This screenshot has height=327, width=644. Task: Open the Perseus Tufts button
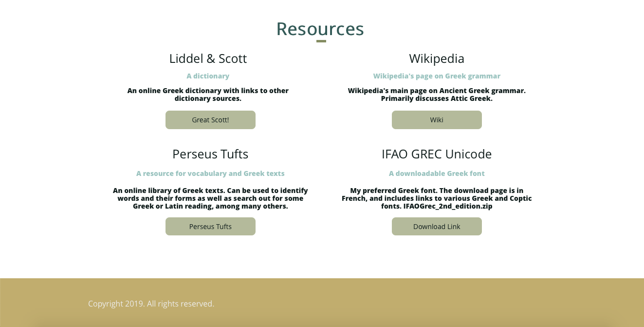pyautogui.click(x=210, y=227)
